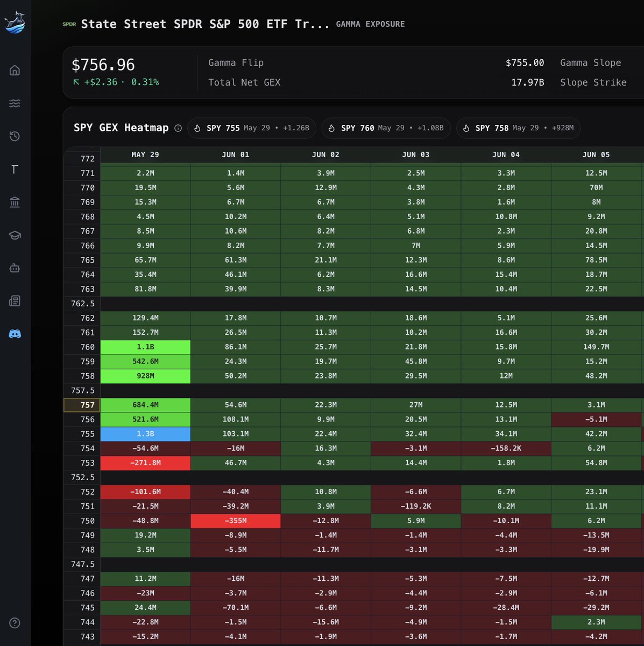Screen dimensions: 644x646
Task: Go to Home via sidebar house icon
Action: tap(15, 70)
